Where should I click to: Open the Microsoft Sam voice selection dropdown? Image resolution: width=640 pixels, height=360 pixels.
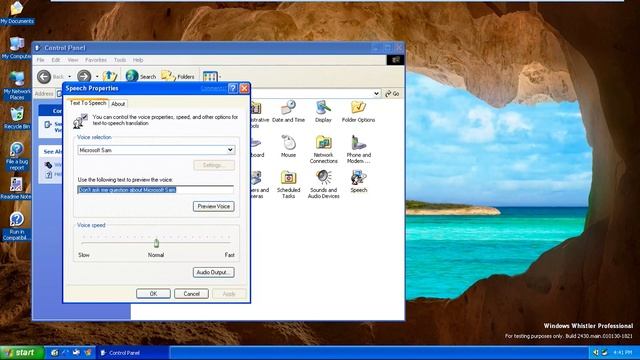click(230, 150)
